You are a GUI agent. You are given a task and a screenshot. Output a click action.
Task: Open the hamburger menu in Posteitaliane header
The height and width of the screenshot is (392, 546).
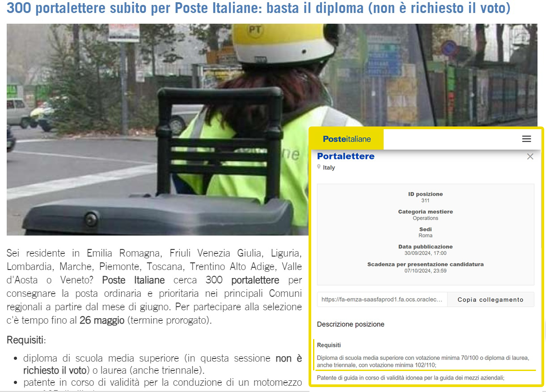526,139
